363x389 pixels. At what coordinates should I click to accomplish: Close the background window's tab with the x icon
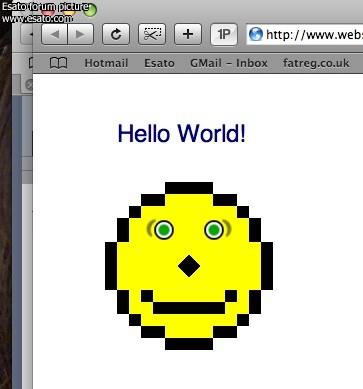point(29,85)
